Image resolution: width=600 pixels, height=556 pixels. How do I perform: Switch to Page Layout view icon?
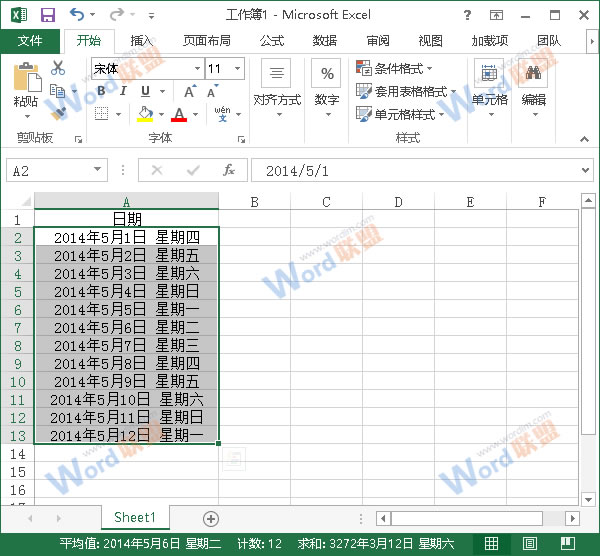point(530,543)
